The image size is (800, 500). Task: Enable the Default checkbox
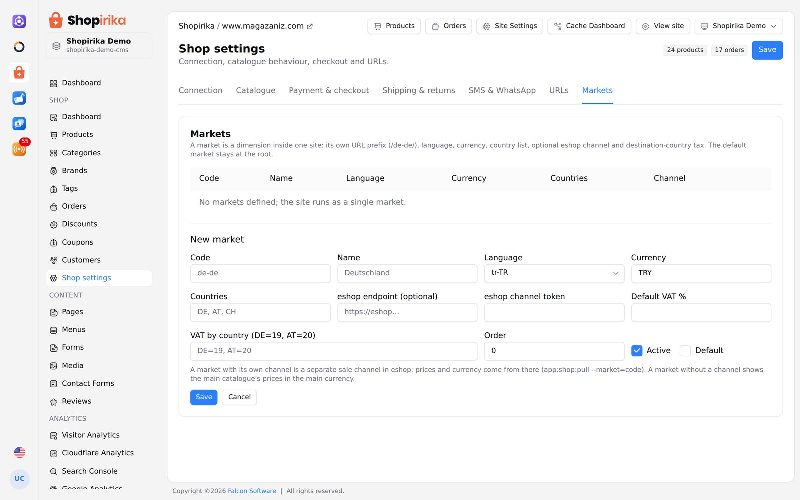[x=685, y=351]
